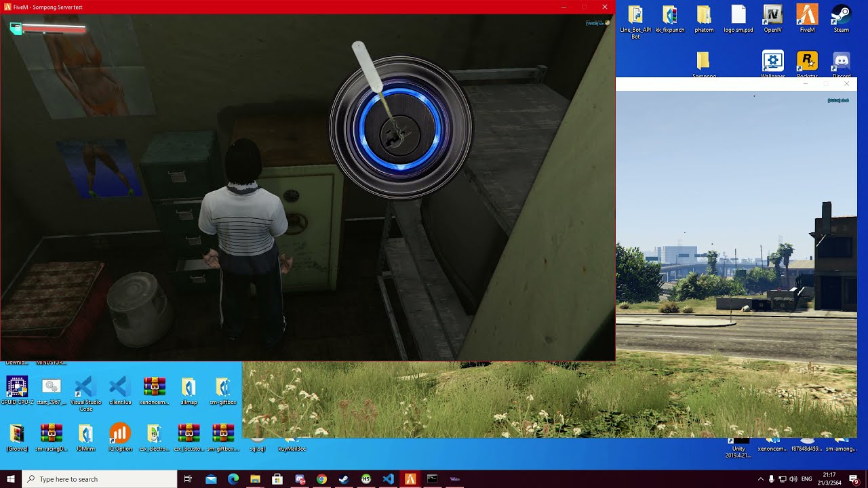Image resolution: width=868 pixels, height=488 pixels.
Task: Select the Visual Studio Code desktop shortcut
Action: pyautogui.click(x=85, y=394)
